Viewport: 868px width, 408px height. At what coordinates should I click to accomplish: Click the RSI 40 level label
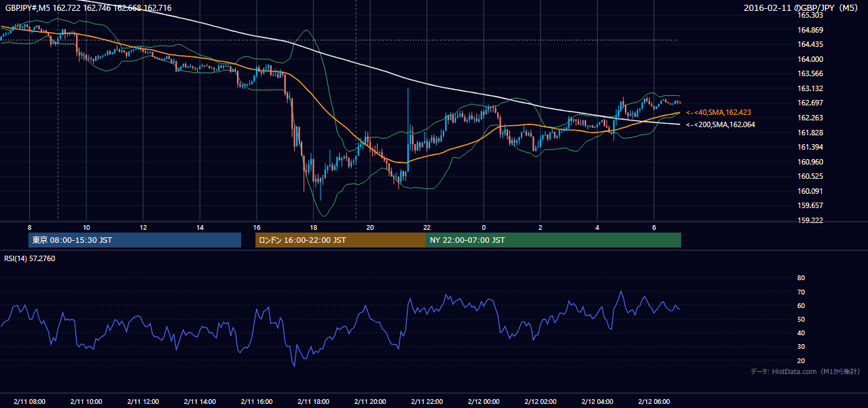(801, 333)
